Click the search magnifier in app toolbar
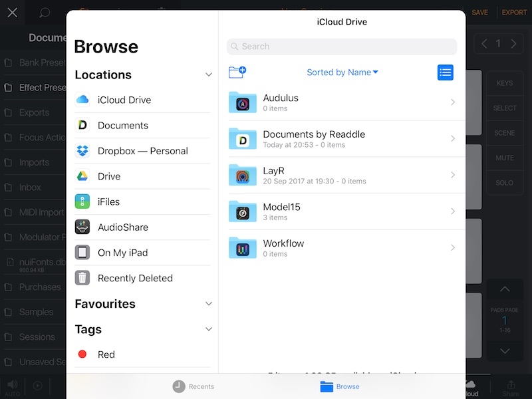The height and width of the screenshot is (399, 532). pyautogui.click(x=45, y=13)
